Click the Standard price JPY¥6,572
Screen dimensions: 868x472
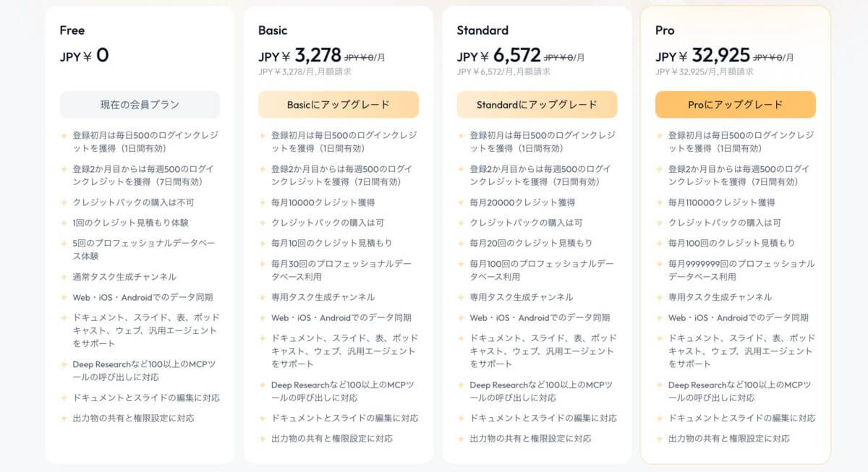[x=498, y=56]
